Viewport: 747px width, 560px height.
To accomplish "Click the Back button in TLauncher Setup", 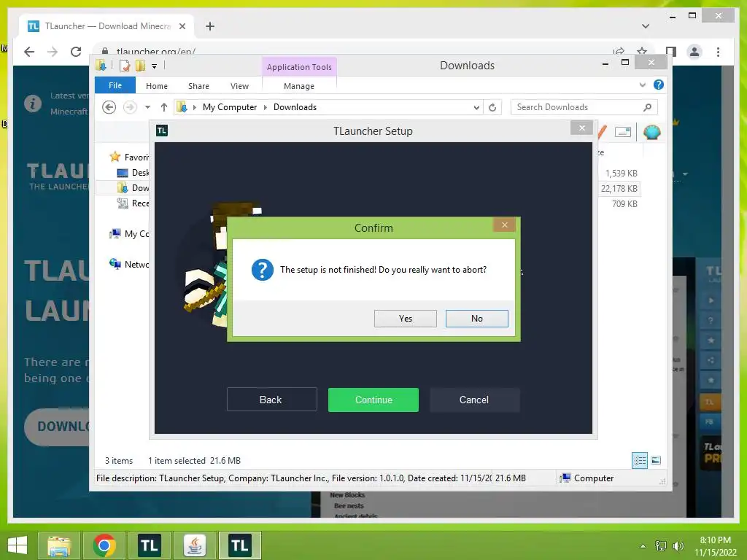I will [x=271, y=400].
